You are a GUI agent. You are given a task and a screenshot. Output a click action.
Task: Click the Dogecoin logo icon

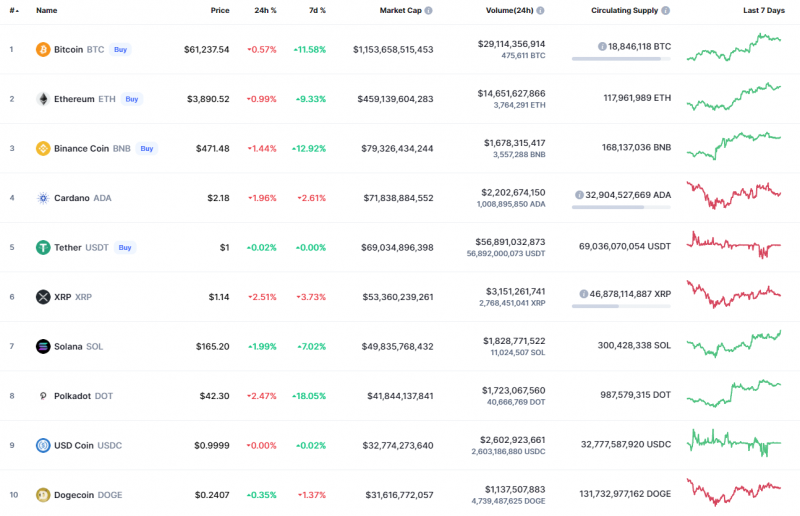click(43, 495)
